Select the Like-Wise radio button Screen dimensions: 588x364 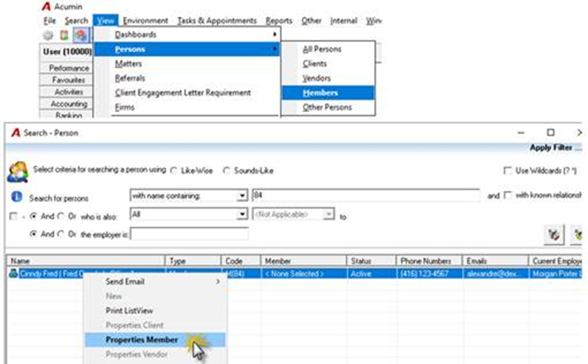pos(173,171)
